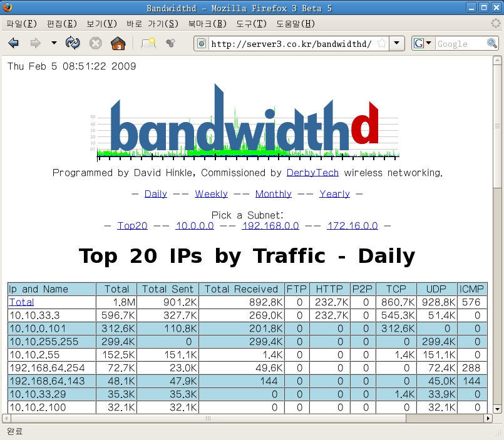Open the 바로 가기(S) menu
Screen dimensions: 504x440
coord(152,24)
